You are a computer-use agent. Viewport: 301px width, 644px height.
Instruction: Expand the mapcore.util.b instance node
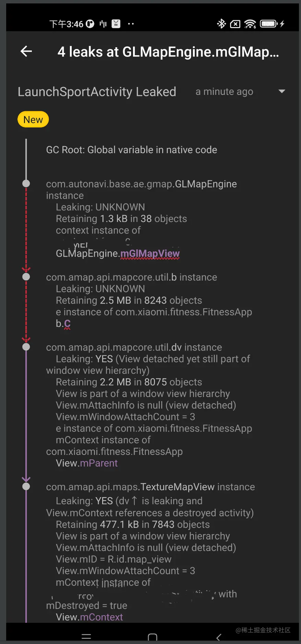point(131,277)
